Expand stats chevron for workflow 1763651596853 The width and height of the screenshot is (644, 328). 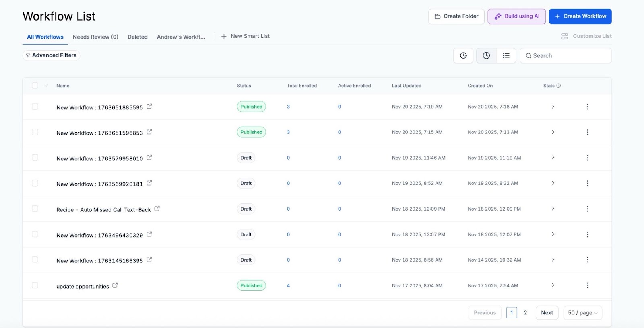click(553, 132)
